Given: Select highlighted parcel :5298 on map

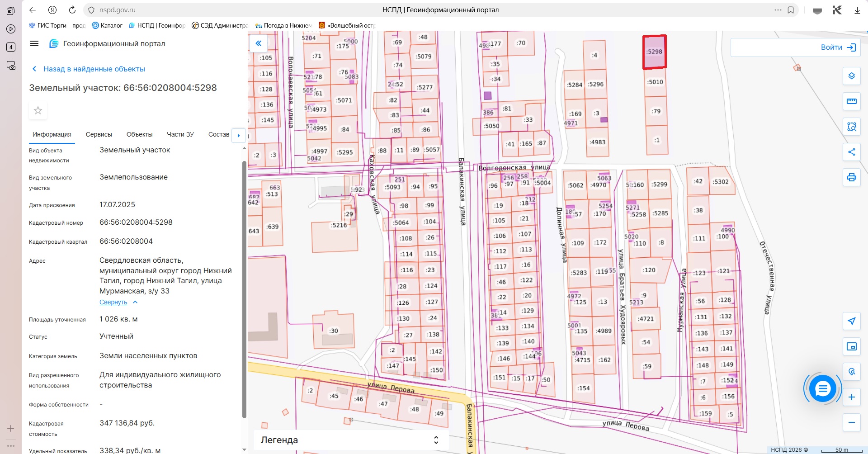Looking at the screenshot, I should 654,52.
